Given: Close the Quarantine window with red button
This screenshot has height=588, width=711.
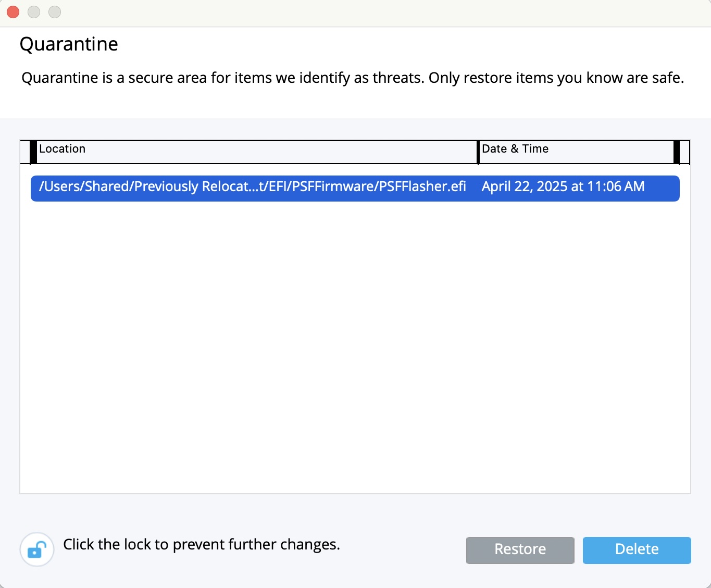Looking at the screenshot, I should (x=13, y=12).
